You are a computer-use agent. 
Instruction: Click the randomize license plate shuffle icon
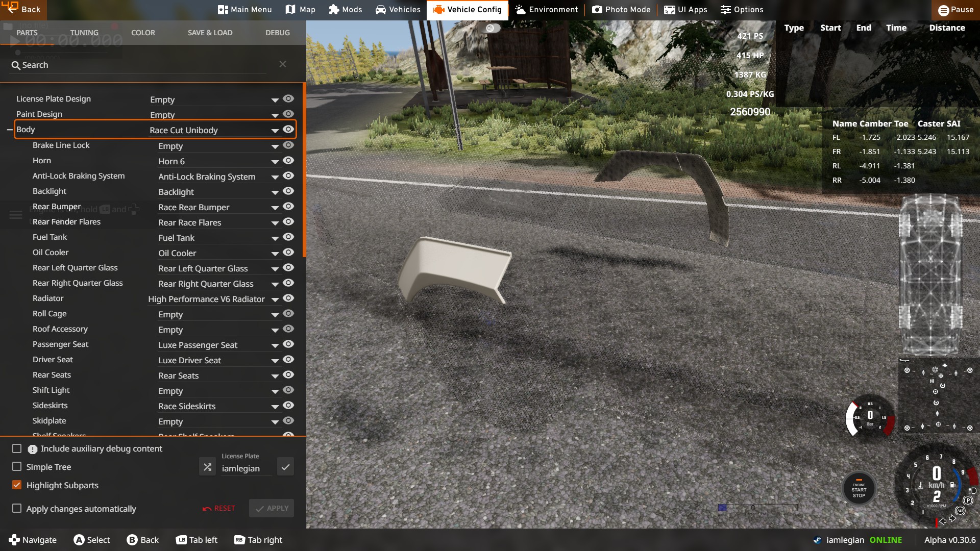pos(207,467)
